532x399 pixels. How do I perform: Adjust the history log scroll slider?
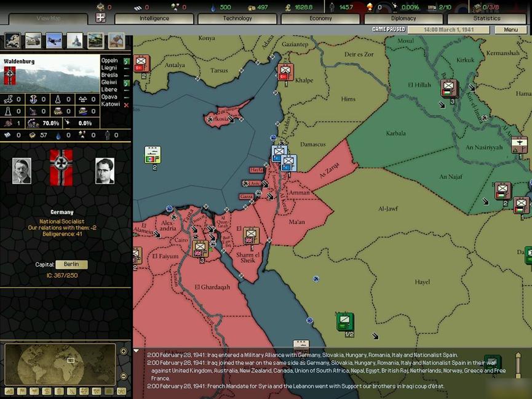pyautogui.click(x=518, y=365)
